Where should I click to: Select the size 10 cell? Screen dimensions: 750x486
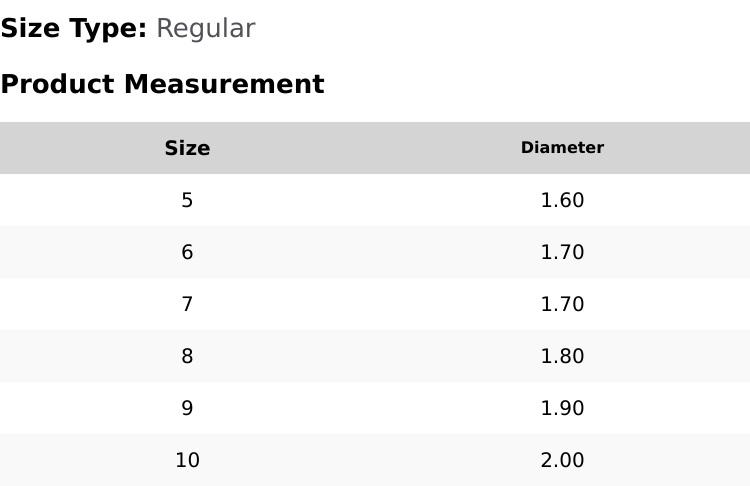(x=187, y=461)
